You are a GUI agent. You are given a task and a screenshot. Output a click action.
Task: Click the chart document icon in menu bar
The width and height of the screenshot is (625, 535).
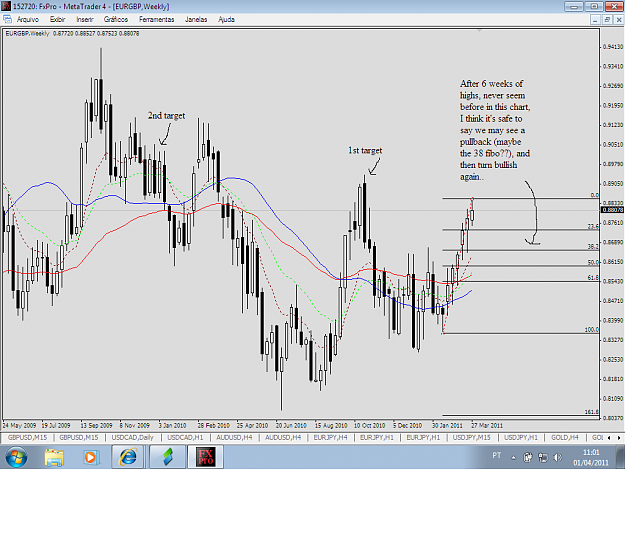(7, 19)
